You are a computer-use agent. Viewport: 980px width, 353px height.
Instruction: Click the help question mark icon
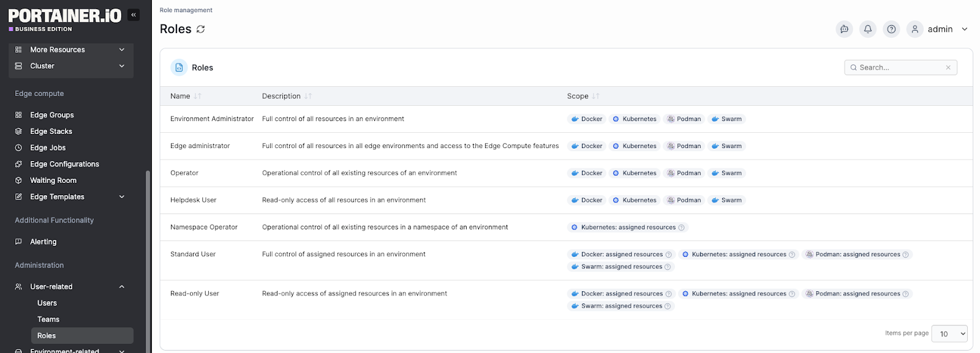coord(892,29)
